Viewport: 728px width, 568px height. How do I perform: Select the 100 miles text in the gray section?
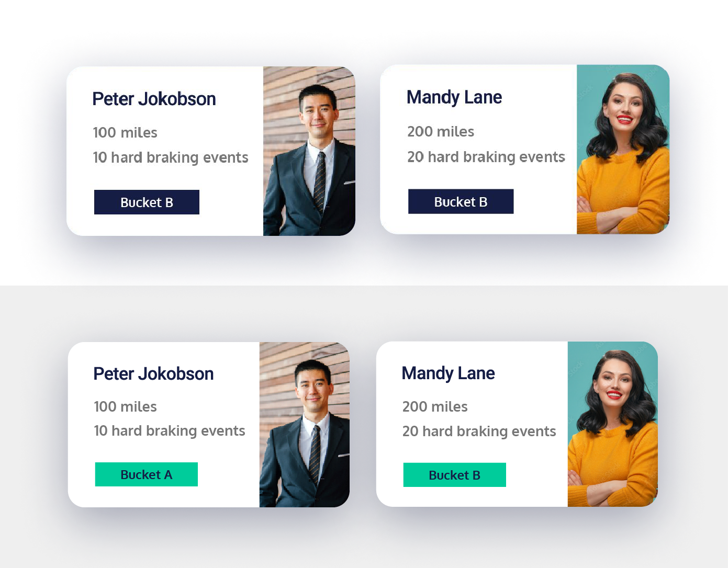coord(125,406)
